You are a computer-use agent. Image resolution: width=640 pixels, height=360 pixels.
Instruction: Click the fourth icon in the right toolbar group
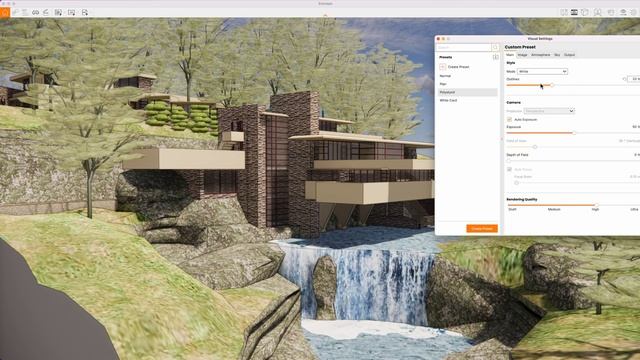[x=598, y=13]
